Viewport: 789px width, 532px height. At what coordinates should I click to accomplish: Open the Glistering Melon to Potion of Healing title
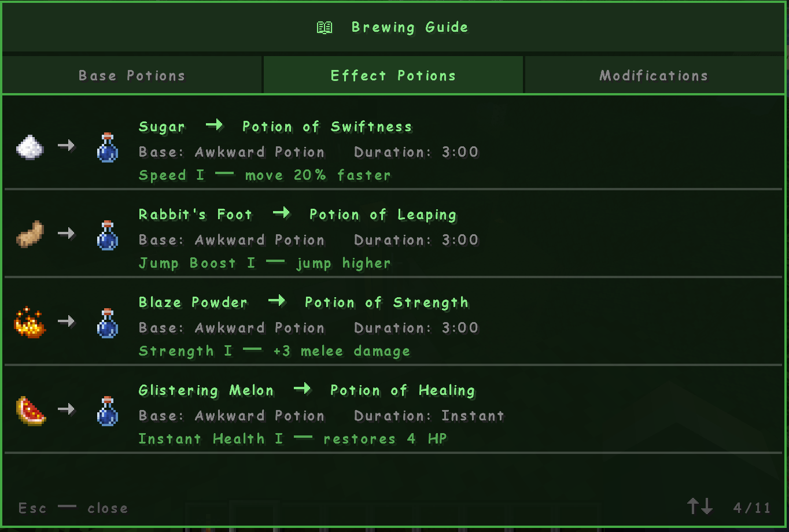pyautogui.click(x=307, y=390)
